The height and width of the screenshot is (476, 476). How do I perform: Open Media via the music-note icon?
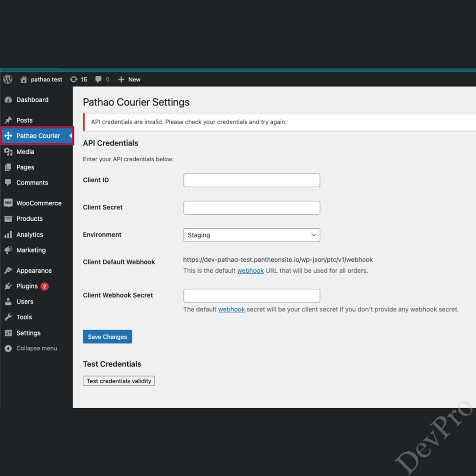[9, 152]
